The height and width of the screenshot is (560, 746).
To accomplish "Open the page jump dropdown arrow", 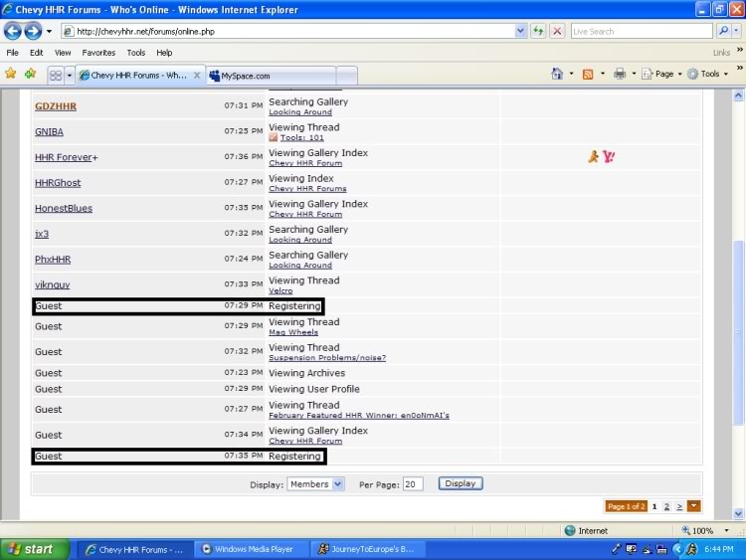I will tap(694, 506).
